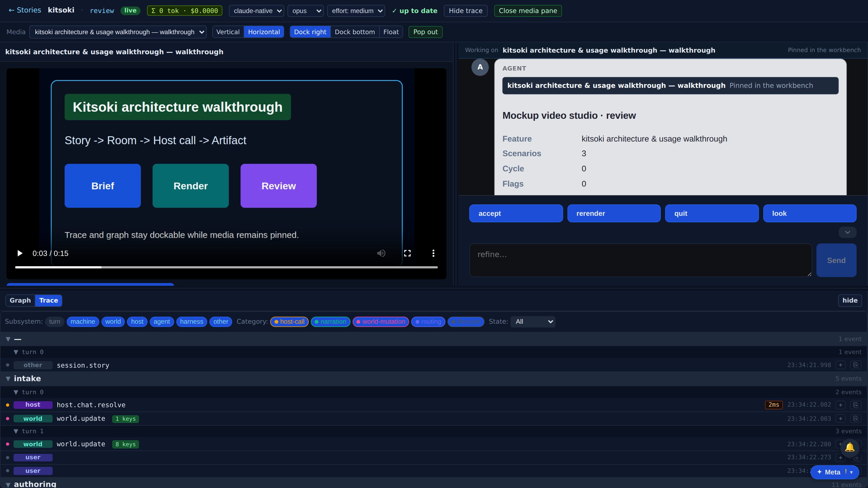Copy the host.chat.resolve event
868x488 pixels.
click(856, 405)
